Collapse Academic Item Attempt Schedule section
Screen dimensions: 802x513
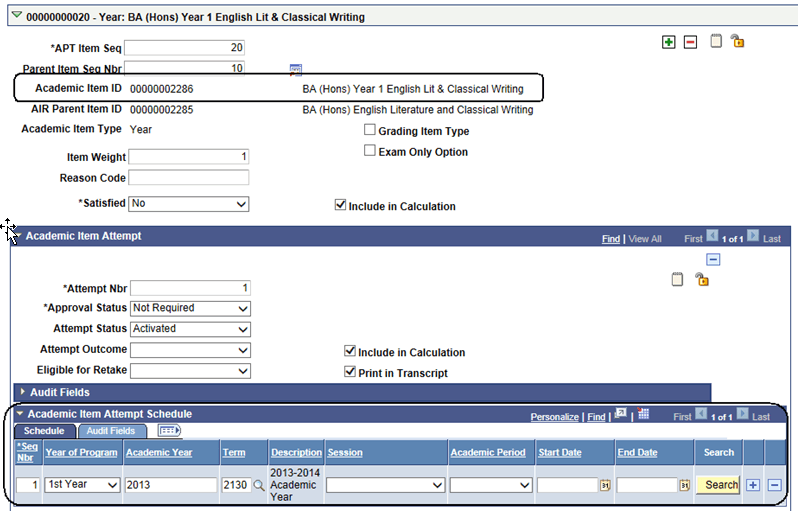tap(20, 413)
